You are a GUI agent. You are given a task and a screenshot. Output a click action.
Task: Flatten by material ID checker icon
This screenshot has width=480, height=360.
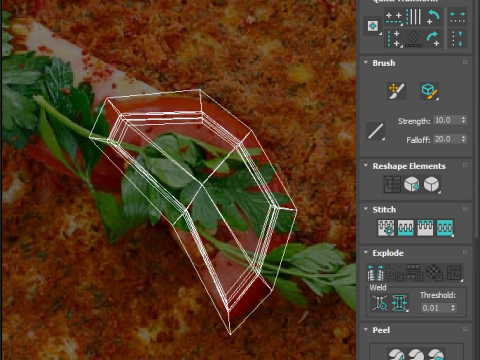pyautogui.click(x=434, y=273)
